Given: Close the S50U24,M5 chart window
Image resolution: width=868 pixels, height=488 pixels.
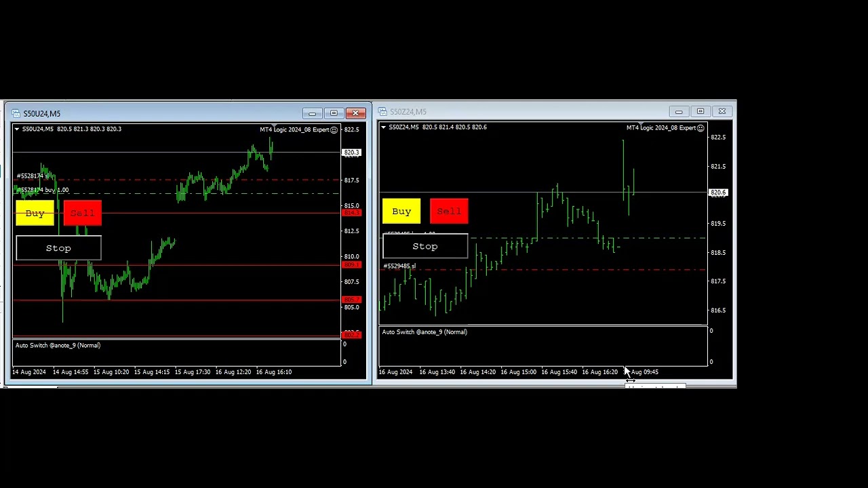Looking at the screenshot, I should [x=355, y=113].
